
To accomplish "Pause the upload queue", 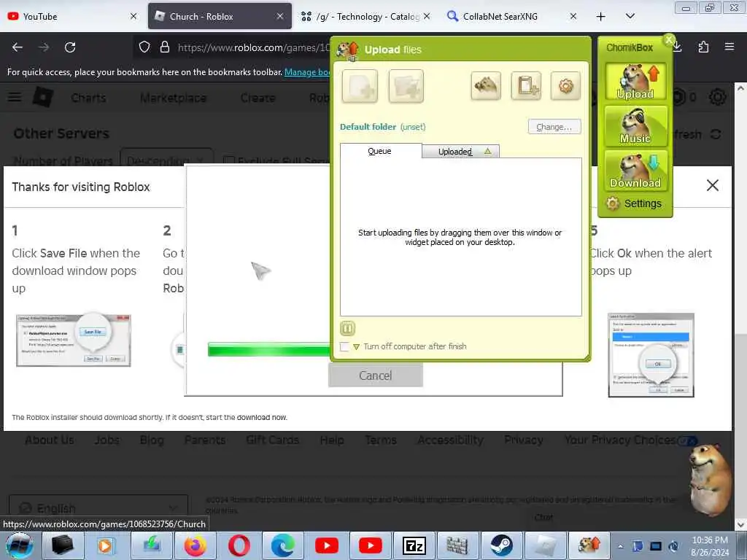I will click(x=347, y=328).
